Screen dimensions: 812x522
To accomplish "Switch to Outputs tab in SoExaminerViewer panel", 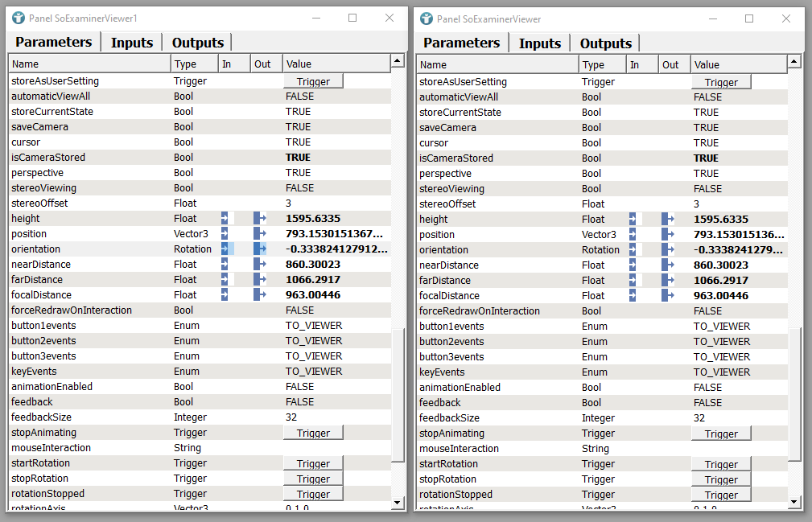I will click(x=606, y=43).
